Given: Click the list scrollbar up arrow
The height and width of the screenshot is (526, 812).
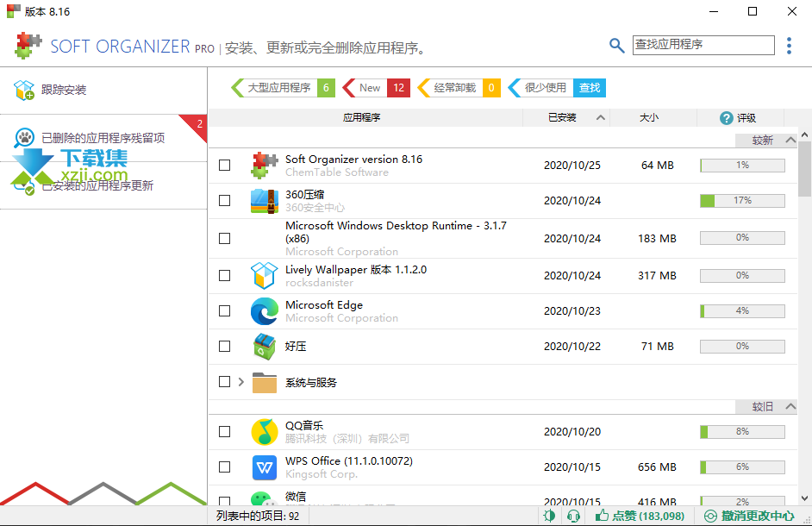Looking at the screenshot, I should click(x=804, y=135).
